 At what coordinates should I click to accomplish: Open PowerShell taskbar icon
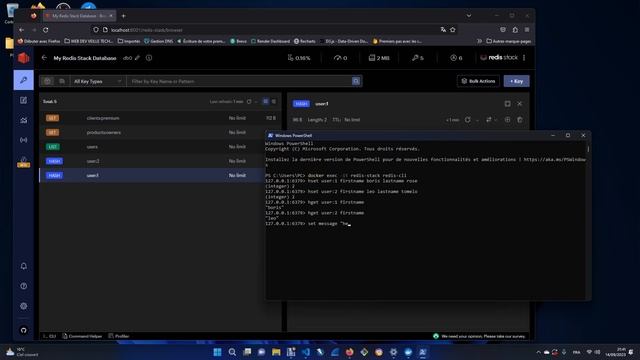tap(423, 352)
